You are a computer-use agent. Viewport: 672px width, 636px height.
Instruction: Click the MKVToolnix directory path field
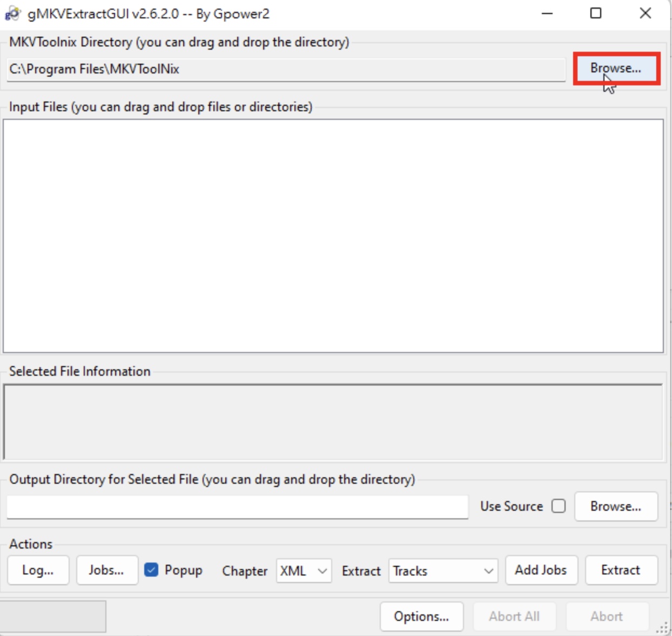tap(286, 69)
